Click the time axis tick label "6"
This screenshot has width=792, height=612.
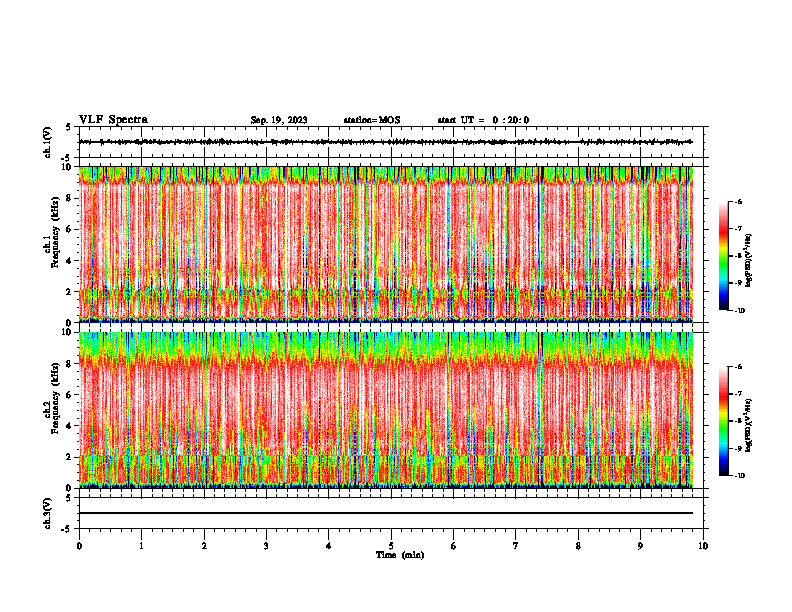453,546
